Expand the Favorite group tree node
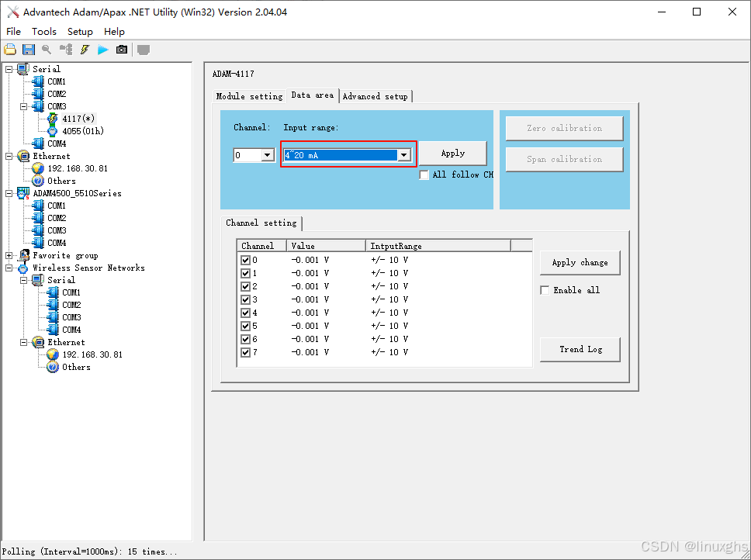Viewport: 751px width, 560px height. 9,256
